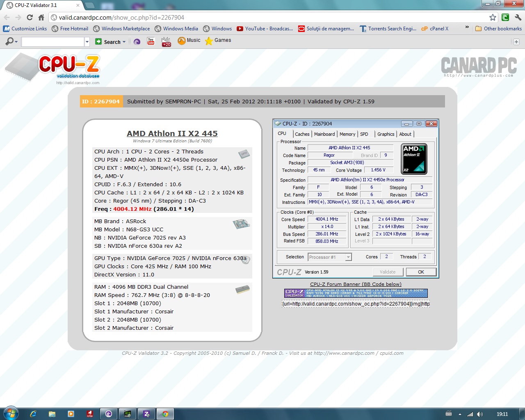Click the graphics card icon beside GPU Type
Viewport: 525px width, 420px height.
click(246, 260)
